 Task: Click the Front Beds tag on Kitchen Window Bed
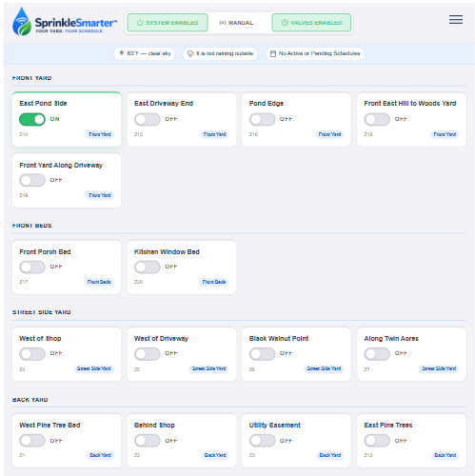pos(214,282)
